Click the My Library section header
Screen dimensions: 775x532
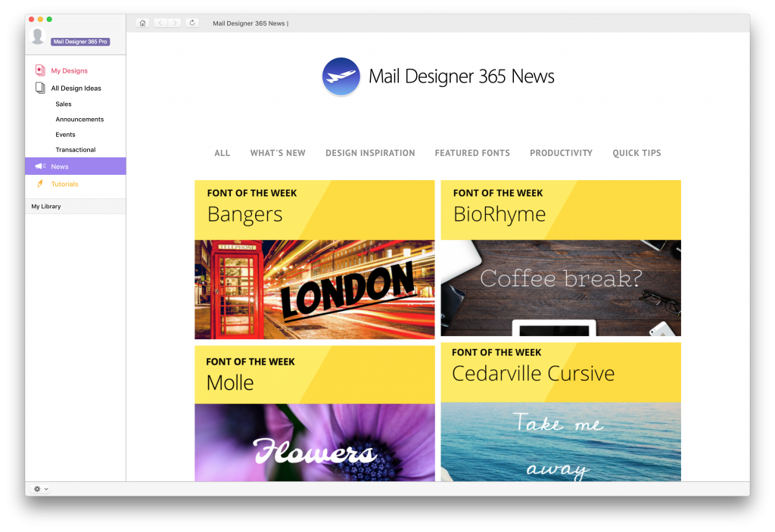click(76, 206)
